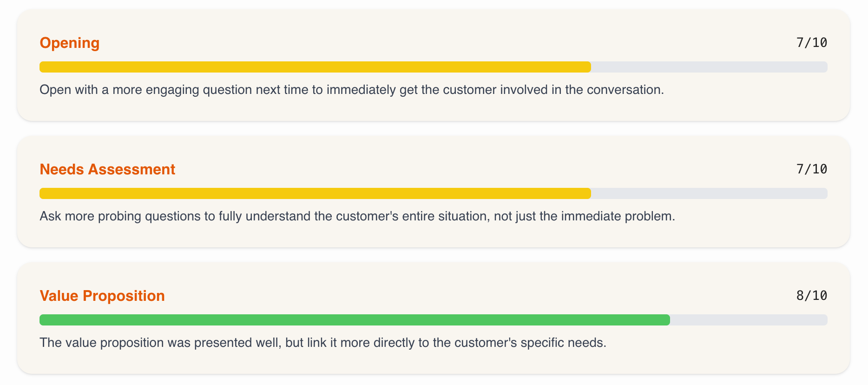Click the Opening section heading
868x385 pixels.
click(70, 43)
